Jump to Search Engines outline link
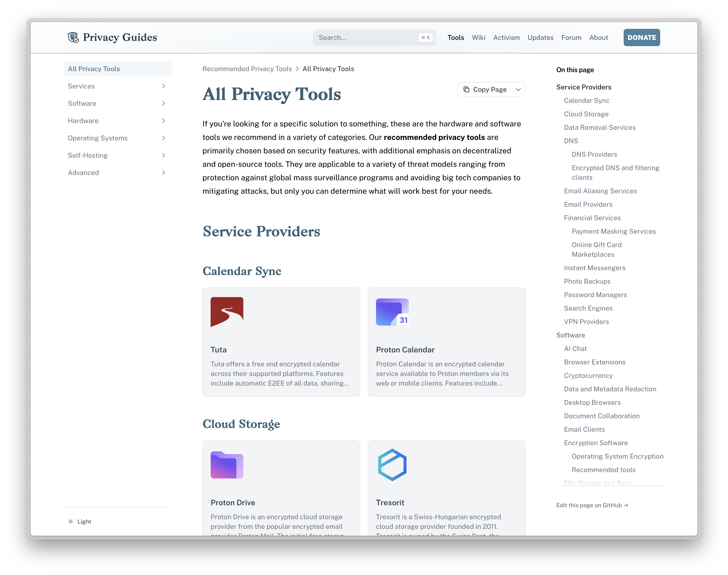The height and width of the screenshot is (575, 728). pyautogui.click(x=588, y=308)
